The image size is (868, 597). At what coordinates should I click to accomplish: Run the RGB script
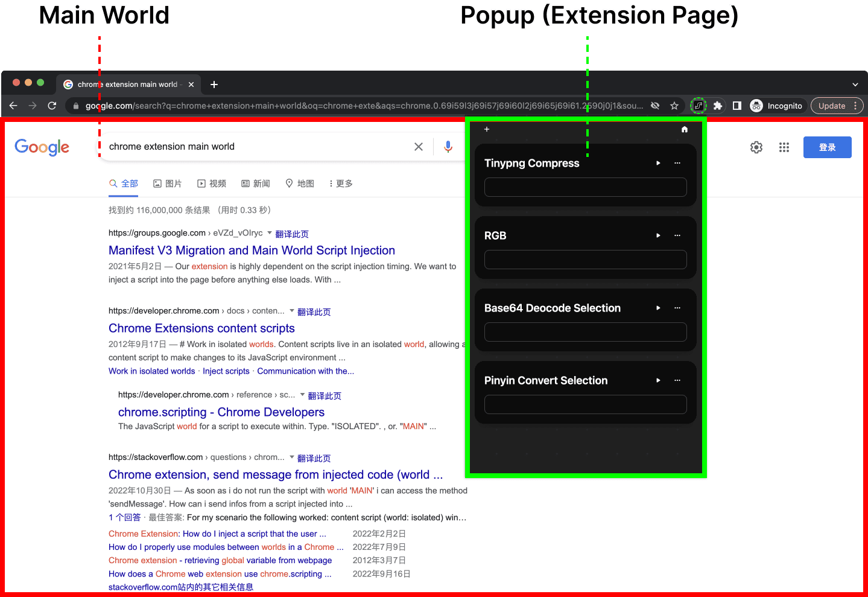click(658, 235)
